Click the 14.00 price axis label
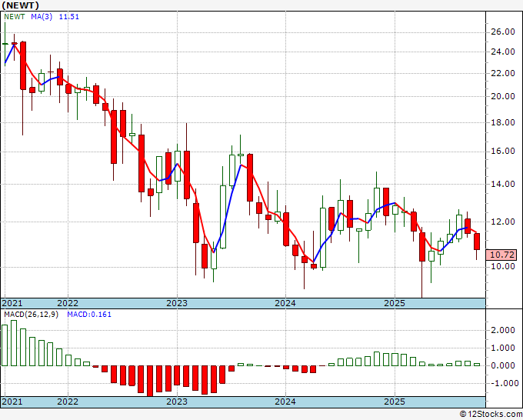 [503, 184]
